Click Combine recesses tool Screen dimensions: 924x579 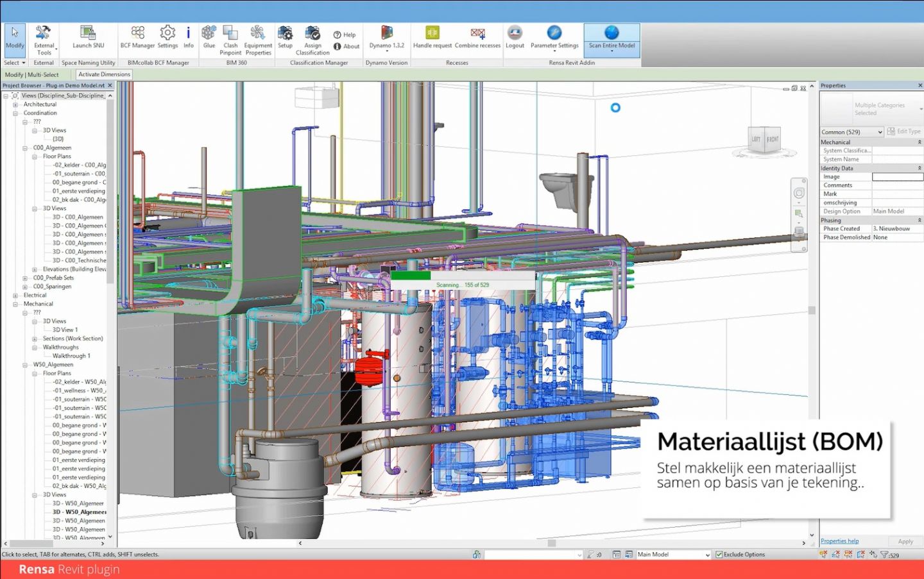point(477,38)
